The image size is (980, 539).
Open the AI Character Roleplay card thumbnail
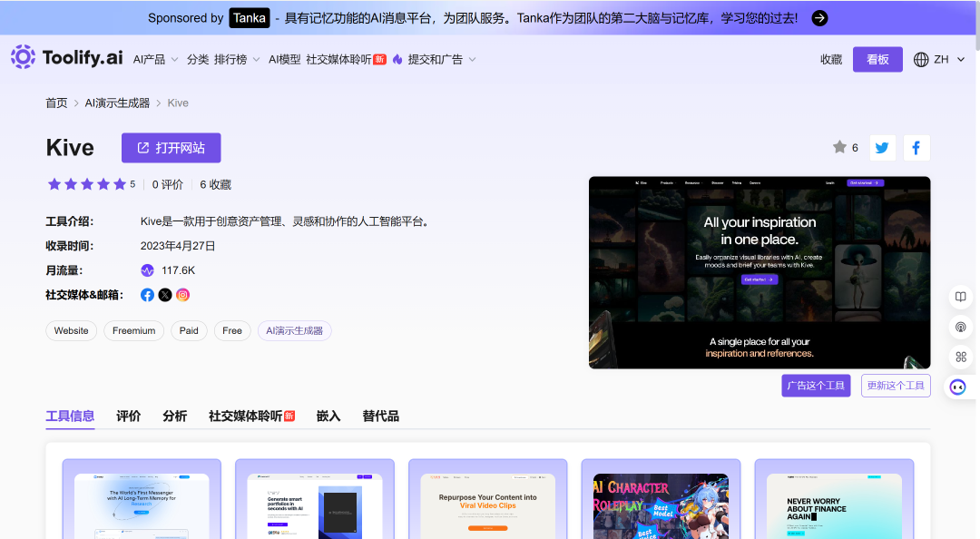coord(661,505)
